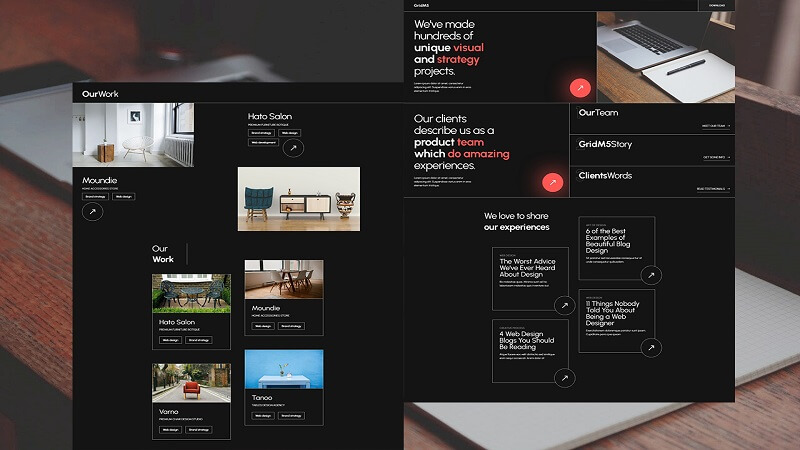Open 'The Worst Advice' article arrow icon
This screenshot has width=800, height=450.
point(564,306)
